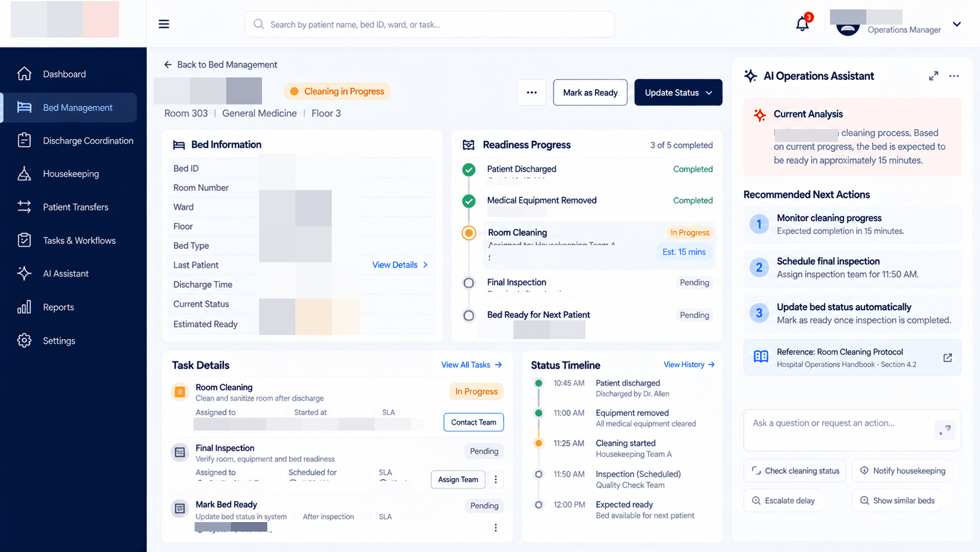Open the Mark Bed Ready task kebab menu
This screenshot has height=552, width=980.
coord(496,527)
